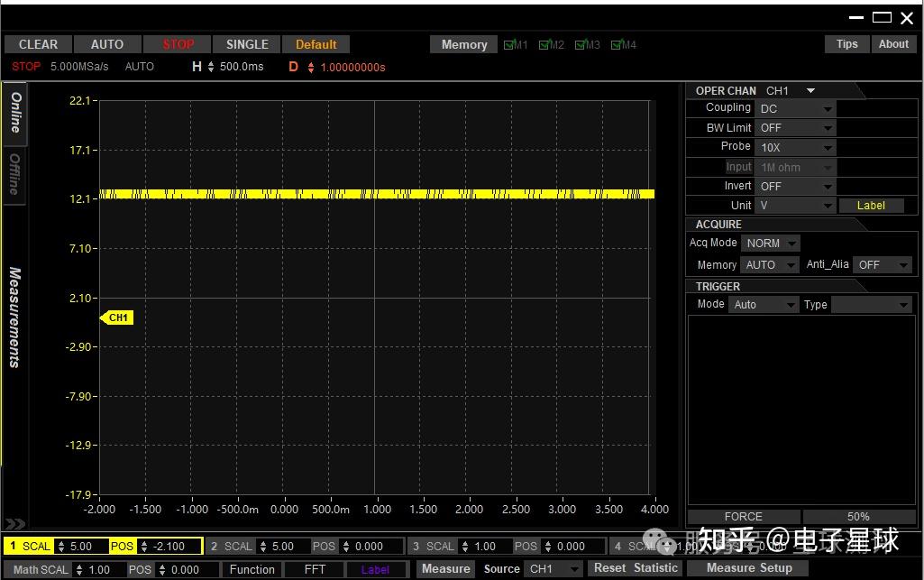924x580 pixels.
Task: Toggle the M1 memory checkbox
Action: (x=509, y=44)
